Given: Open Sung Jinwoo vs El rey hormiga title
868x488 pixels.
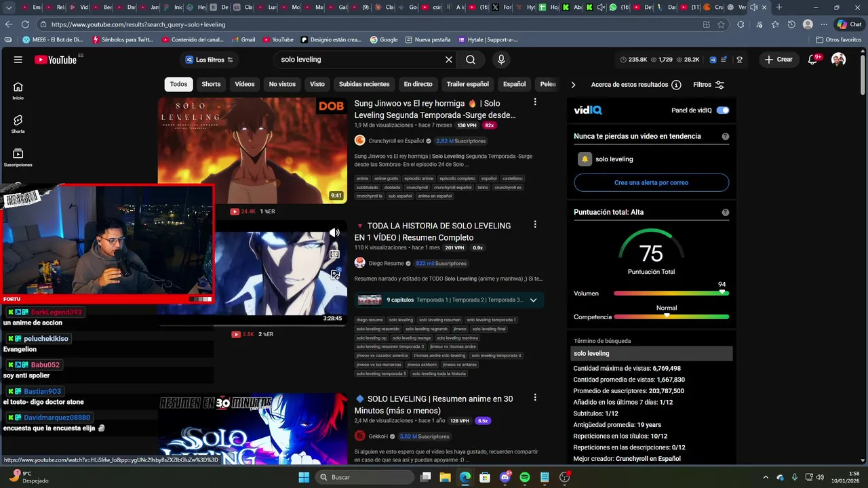Looking at the screenshot, I should point(435,109).
